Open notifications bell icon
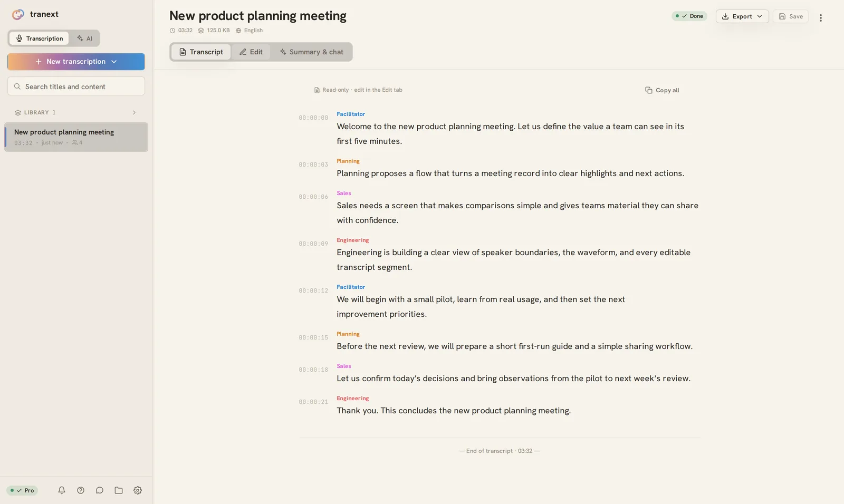The image size is (844, 504). 62,490
